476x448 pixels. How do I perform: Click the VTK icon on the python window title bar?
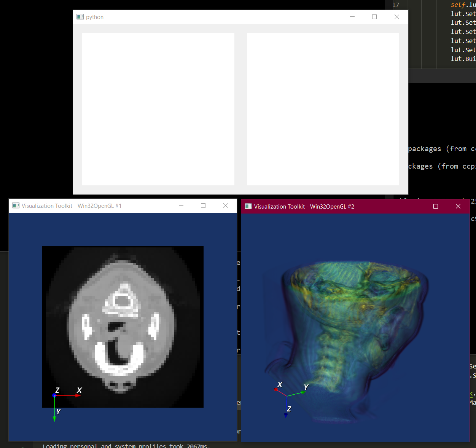[x=80, y=17]
